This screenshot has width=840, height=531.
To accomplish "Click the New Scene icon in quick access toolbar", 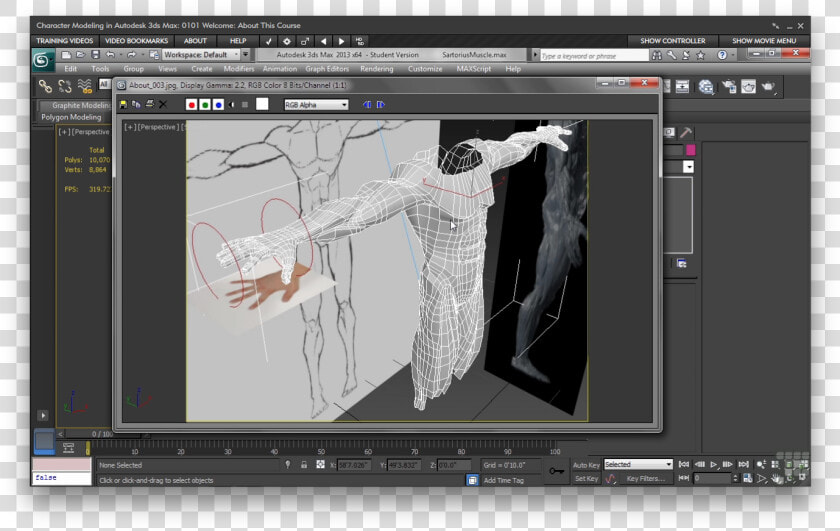I will coord(66,55).
